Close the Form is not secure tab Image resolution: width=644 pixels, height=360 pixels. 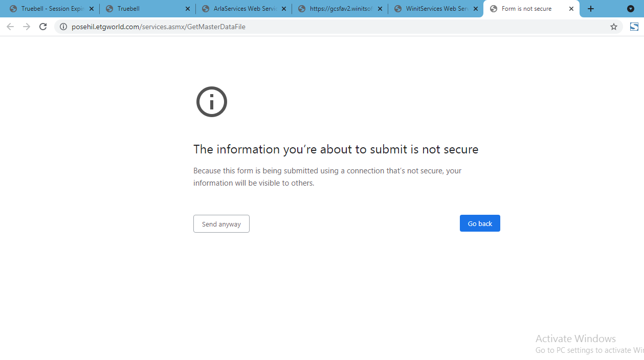(571, 9)
